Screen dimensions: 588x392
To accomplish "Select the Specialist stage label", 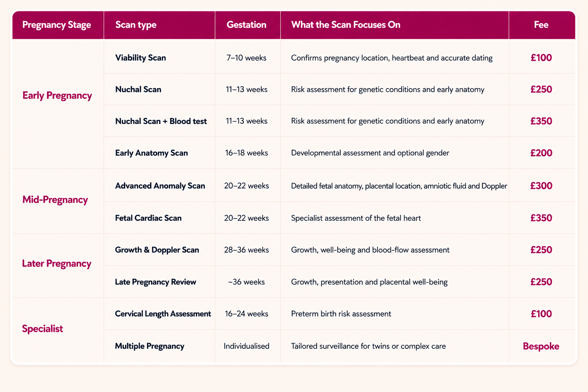I will pos(42,328).
